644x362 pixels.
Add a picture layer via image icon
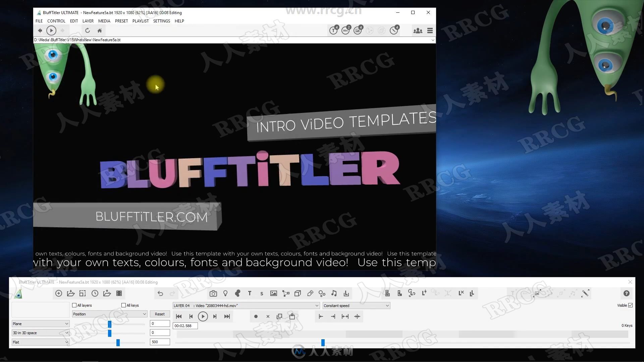[274, 294]
